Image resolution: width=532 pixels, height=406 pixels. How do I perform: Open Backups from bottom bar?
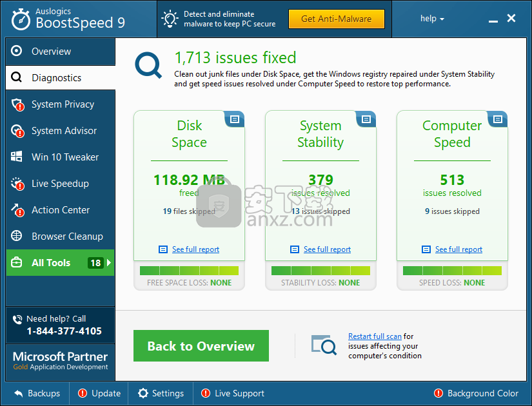click(x=37, y=394)
